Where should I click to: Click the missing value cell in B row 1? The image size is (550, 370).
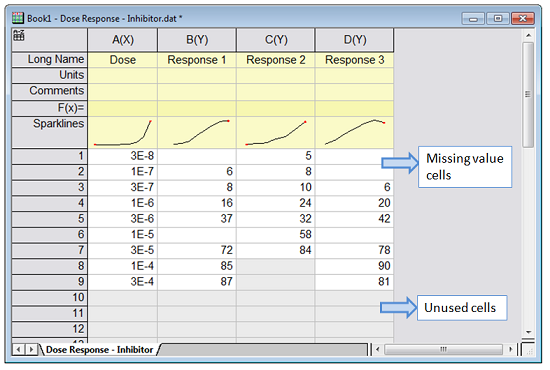tap(197, 156)
